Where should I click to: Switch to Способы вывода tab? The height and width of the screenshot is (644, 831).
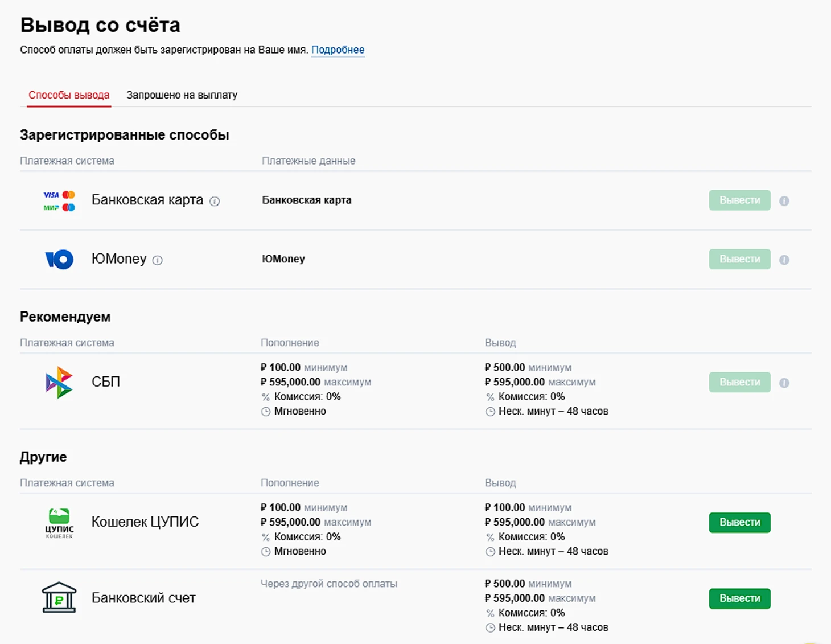tap(69, 95)
